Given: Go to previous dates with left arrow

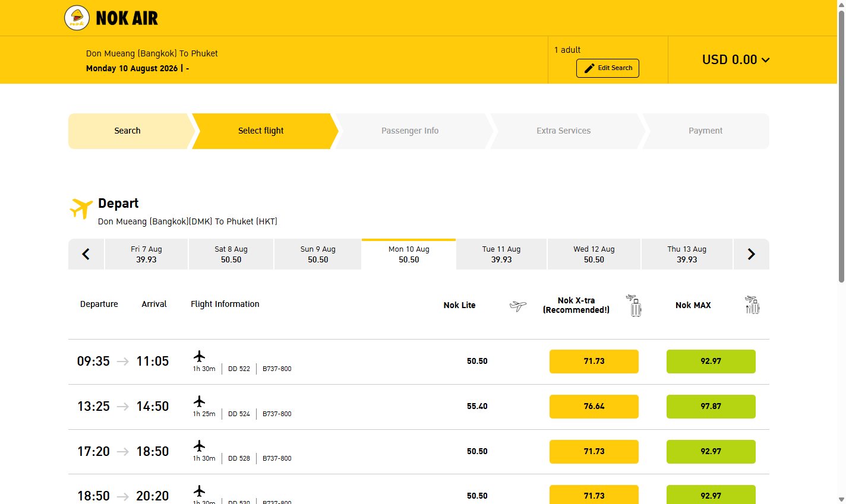Looking at the screenshot, I should click(x=86, y=254).
